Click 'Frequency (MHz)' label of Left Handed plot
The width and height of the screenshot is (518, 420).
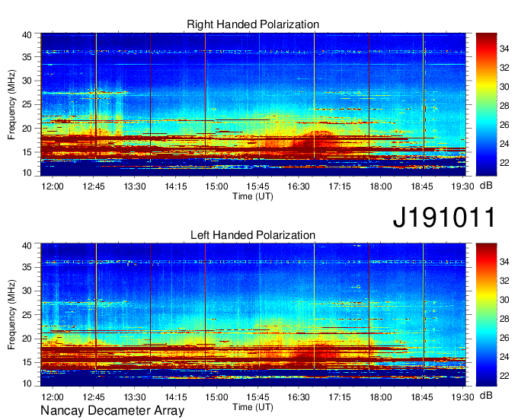[x=11, y=315]
